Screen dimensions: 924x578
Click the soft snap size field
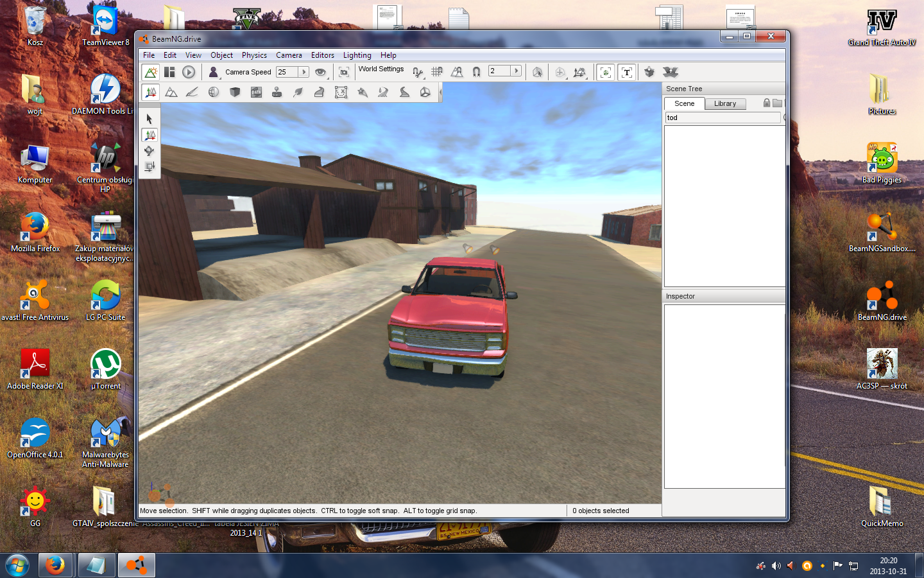point(499,71)
